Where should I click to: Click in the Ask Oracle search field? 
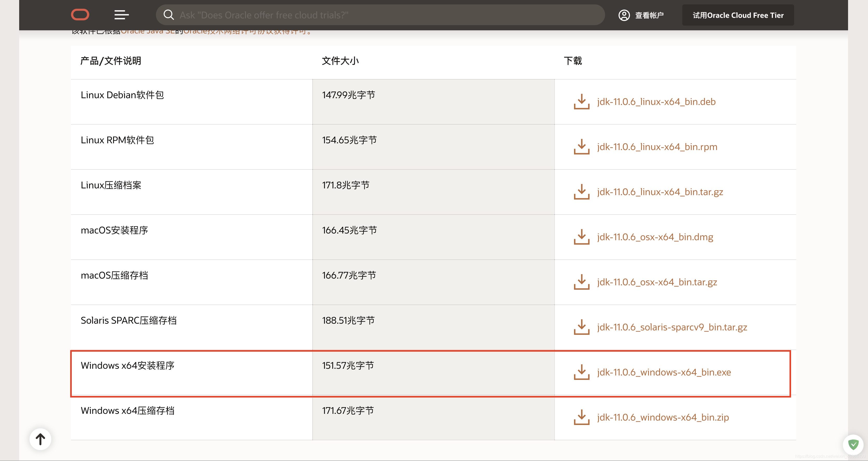pyautogui.click(x=388, y=15)
